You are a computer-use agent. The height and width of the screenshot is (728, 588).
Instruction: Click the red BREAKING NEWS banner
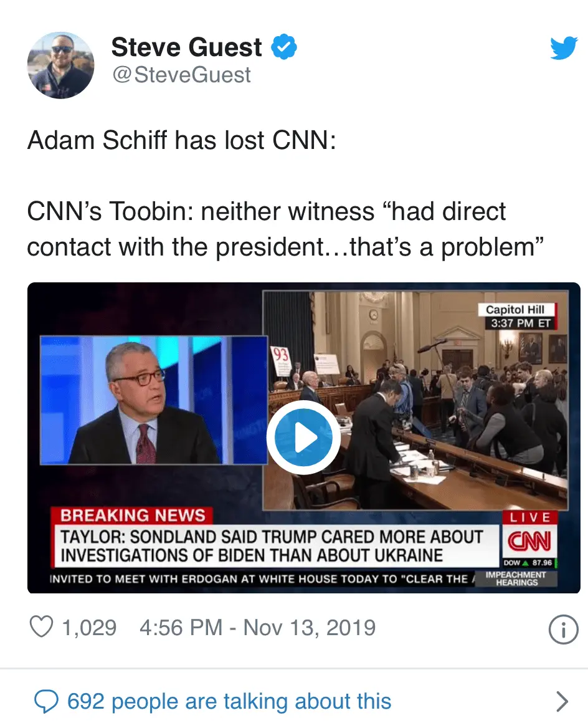click(132, 515)
